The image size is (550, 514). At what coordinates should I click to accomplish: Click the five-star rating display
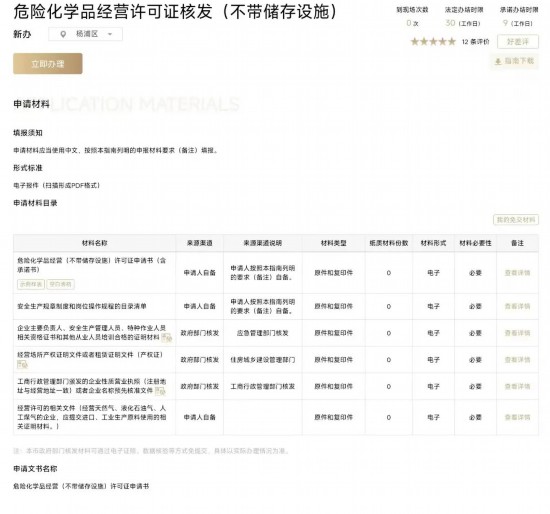[433, 42]
